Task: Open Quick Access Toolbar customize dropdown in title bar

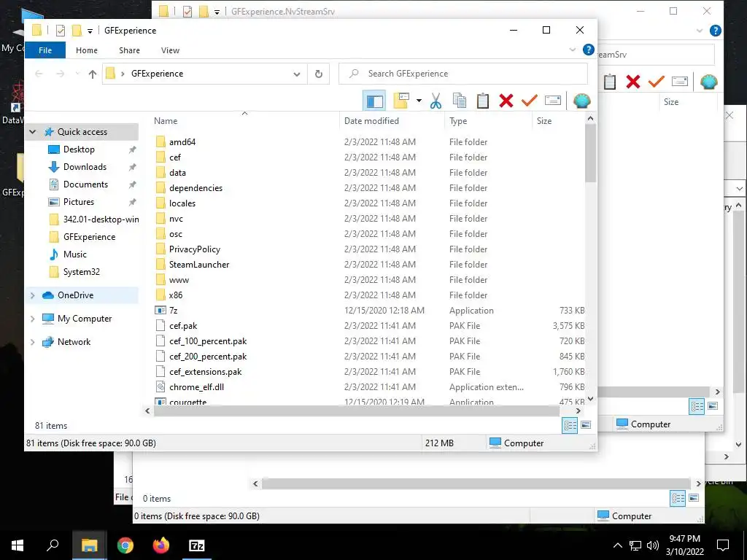Action: point(90,31)
